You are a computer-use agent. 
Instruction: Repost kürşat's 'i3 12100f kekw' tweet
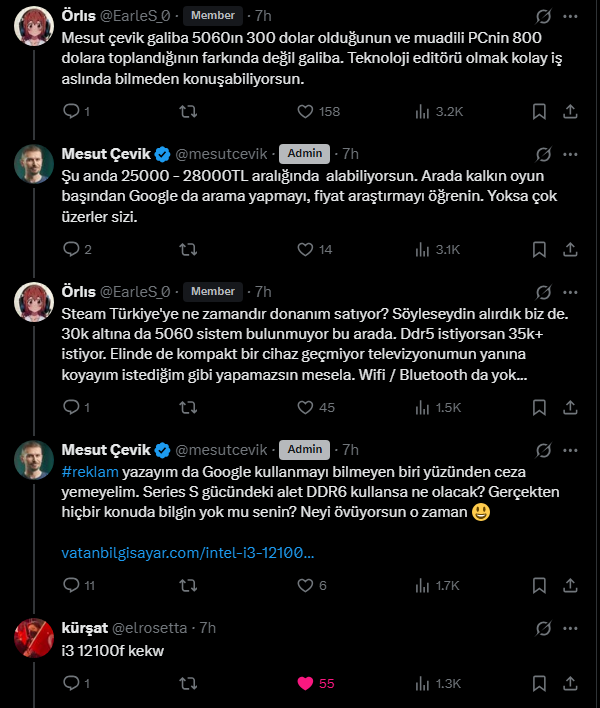pos(188,683)
